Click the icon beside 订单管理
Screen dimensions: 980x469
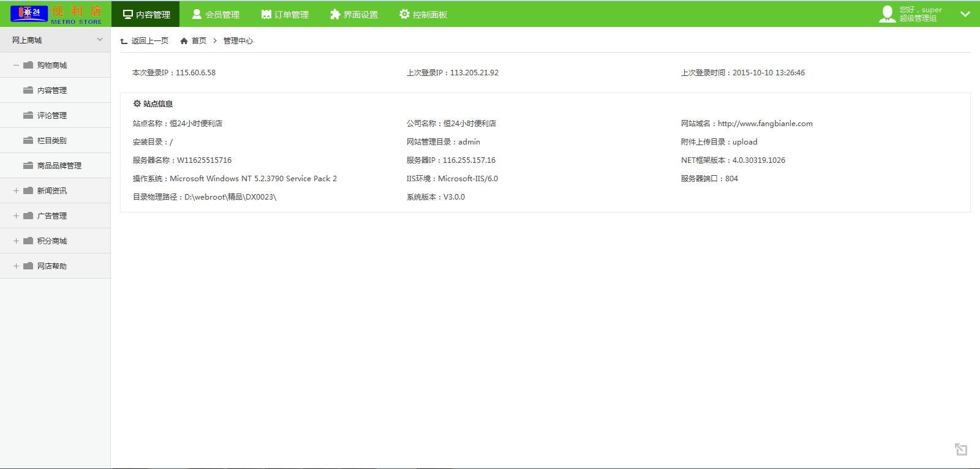tap(266, 14)
